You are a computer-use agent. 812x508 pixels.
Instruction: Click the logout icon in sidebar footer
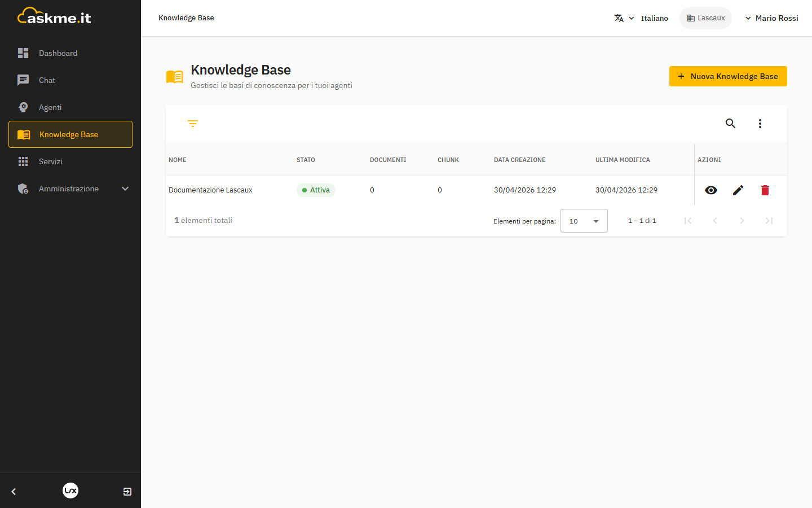(x=127, y=492)
